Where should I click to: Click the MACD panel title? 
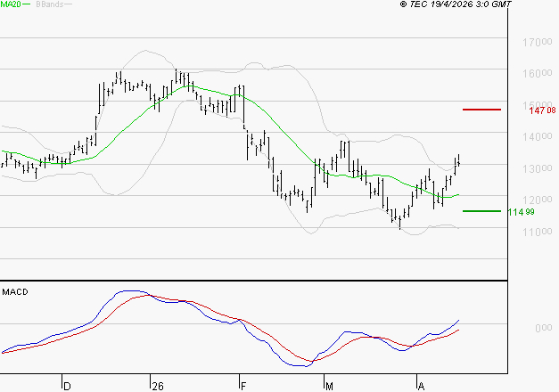16,292
